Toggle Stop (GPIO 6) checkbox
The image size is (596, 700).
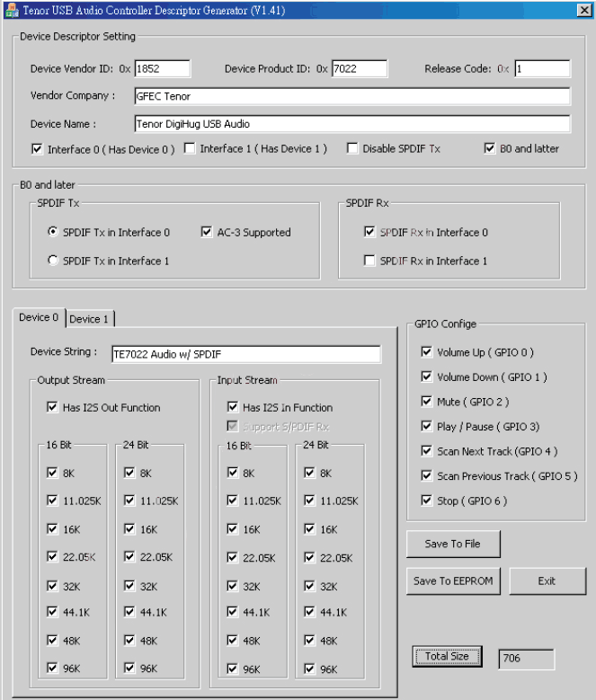pyautogui.click(x=426, y=501)
